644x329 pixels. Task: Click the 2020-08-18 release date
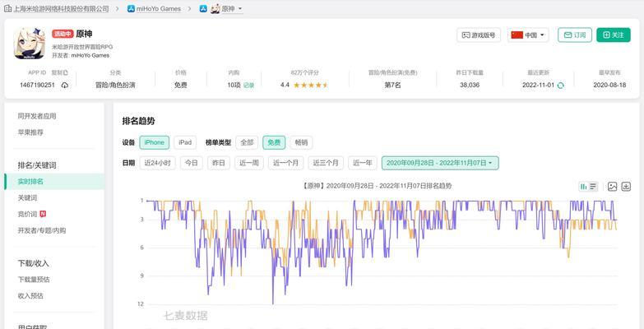tap(609, 86)
